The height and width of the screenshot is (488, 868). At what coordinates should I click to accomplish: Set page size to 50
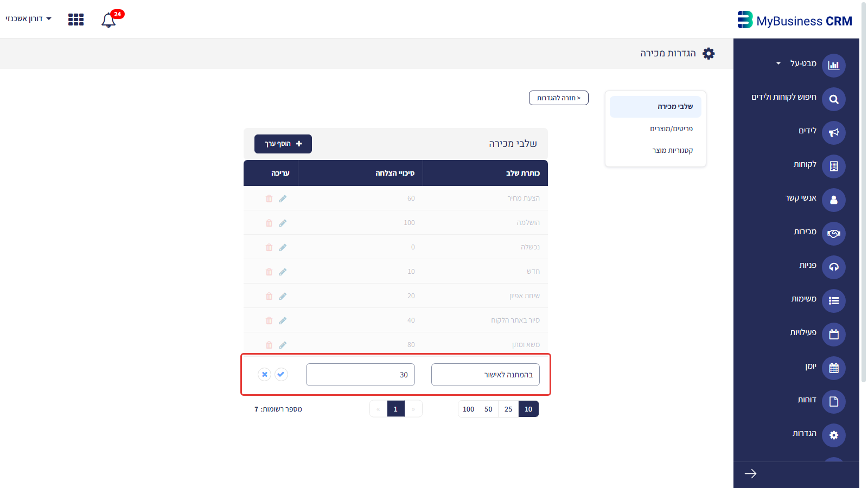[x=488, y=409]
